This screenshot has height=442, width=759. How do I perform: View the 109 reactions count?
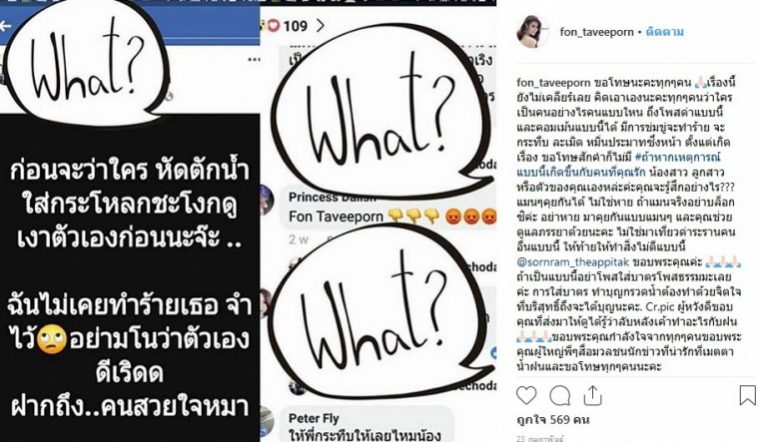[x=295, y=26]
